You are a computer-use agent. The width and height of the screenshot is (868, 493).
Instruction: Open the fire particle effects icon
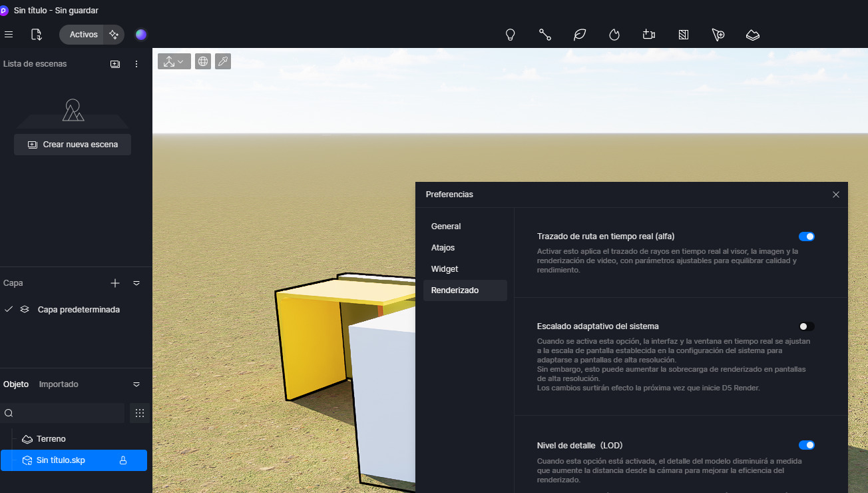pos(614,35)
